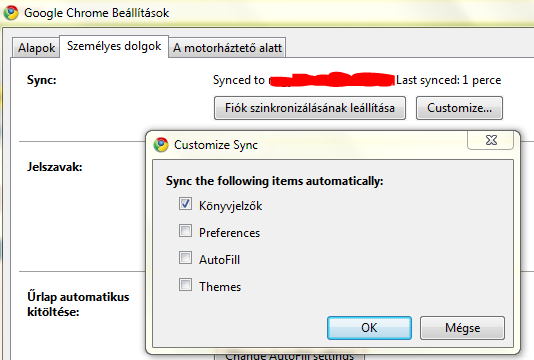Check the Themes sync option
The image size is (534, 360).
(185, 284)
